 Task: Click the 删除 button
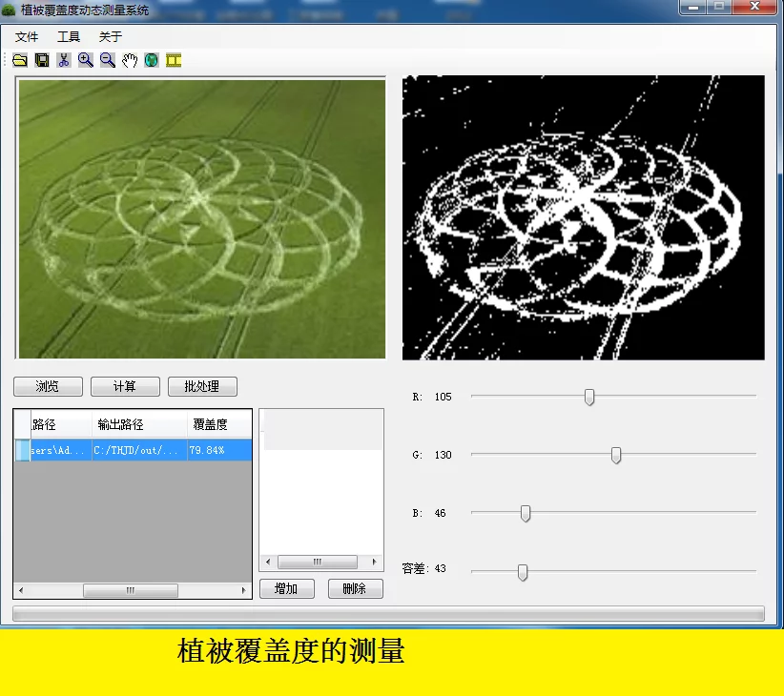(x=356, y=588)
